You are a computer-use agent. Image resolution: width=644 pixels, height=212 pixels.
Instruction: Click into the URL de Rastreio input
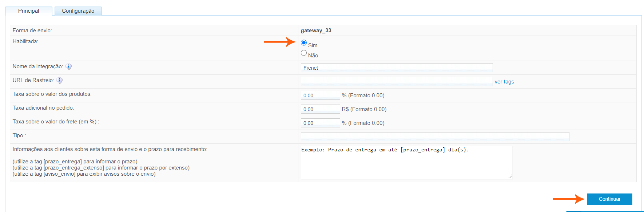pos(397,82)
